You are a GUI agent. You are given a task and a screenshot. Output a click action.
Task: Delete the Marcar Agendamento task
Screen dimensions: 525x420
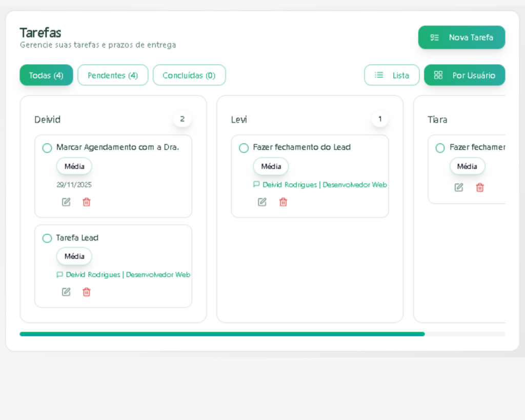click(x=87, y=202)
